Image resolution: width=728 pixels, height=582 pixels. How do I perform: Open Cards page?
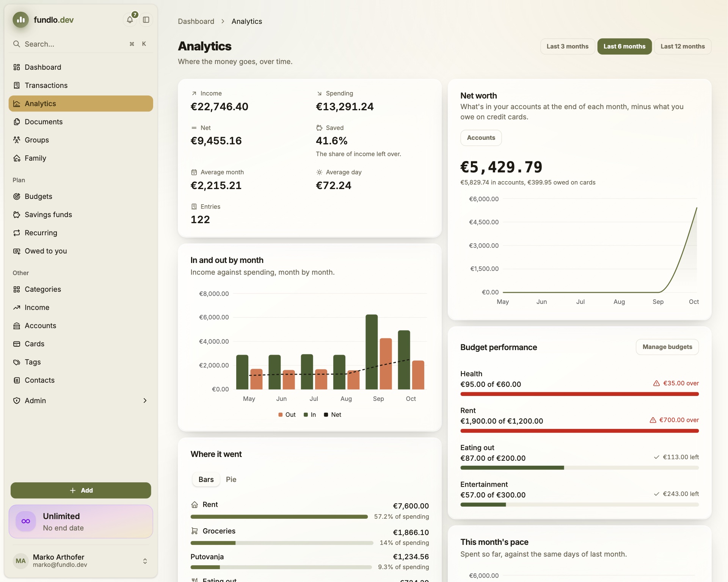81,344
